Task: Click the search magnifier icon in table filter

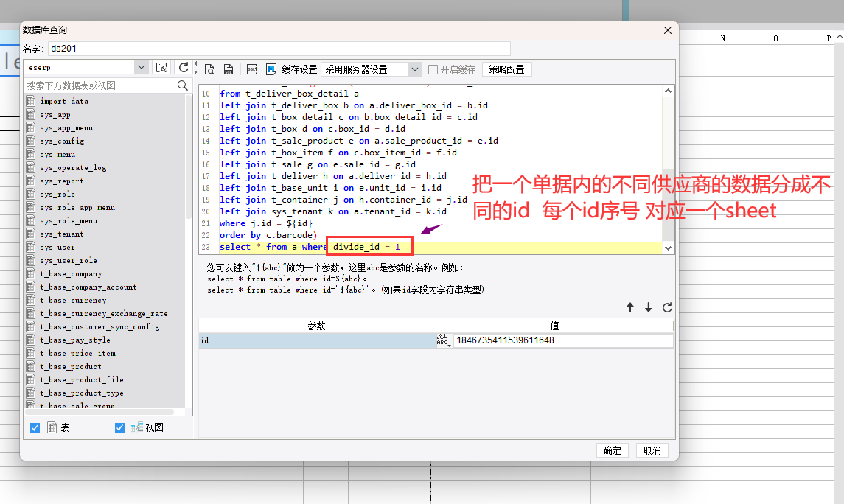Action: (183, 85)
